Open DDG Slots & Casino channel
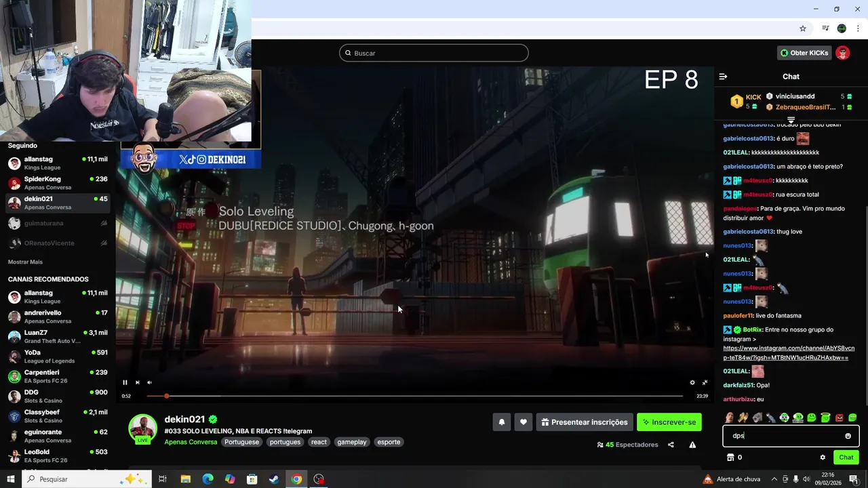This screenshot has width=868, height=488. (x=58, y=396)
